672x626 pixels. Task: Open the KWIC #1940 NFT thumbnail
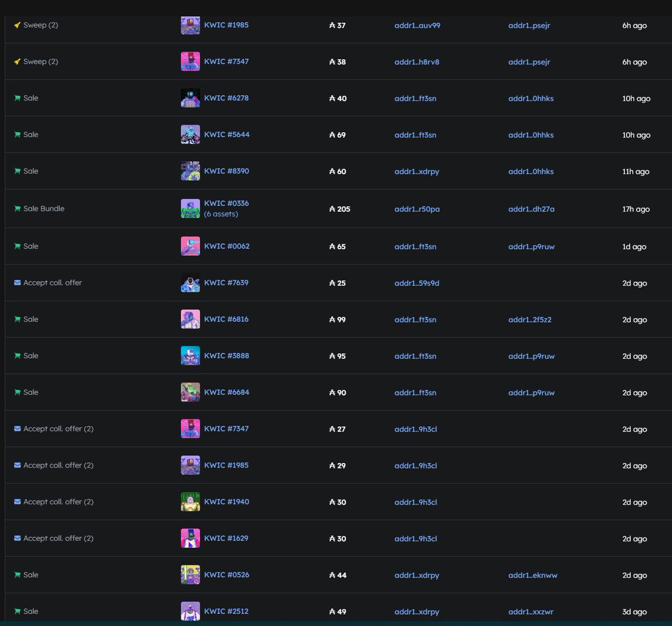pyautogui.click(x=190, y=502)
